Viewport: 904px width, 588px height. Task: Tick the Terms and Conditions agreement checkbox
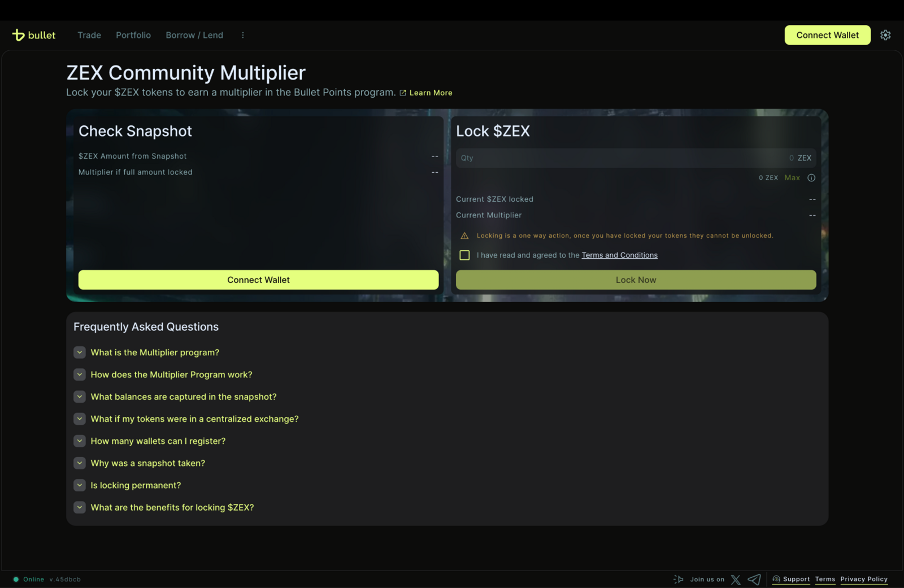[464, 255]
